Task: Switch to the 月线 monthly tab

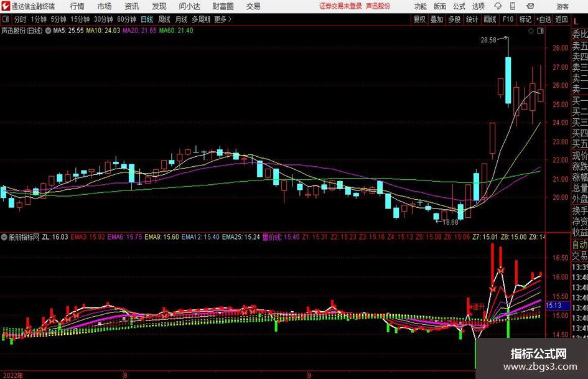Action: coord(182,19)
